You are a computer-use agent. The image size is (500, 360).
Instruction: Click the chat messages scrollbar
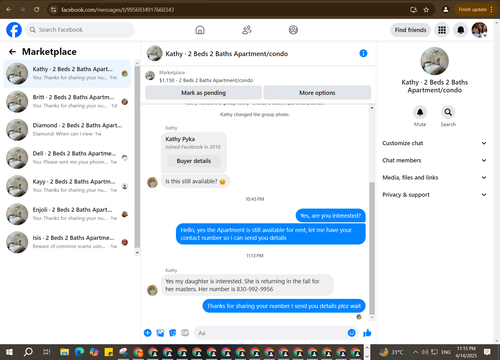(x=372, y=248)
